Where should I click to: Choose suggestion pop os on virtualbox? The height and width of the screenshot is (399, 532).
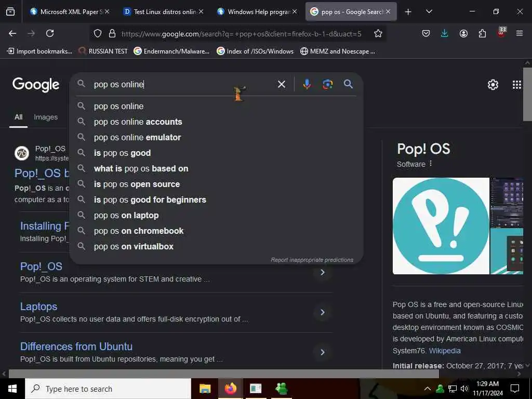(216, 247)
